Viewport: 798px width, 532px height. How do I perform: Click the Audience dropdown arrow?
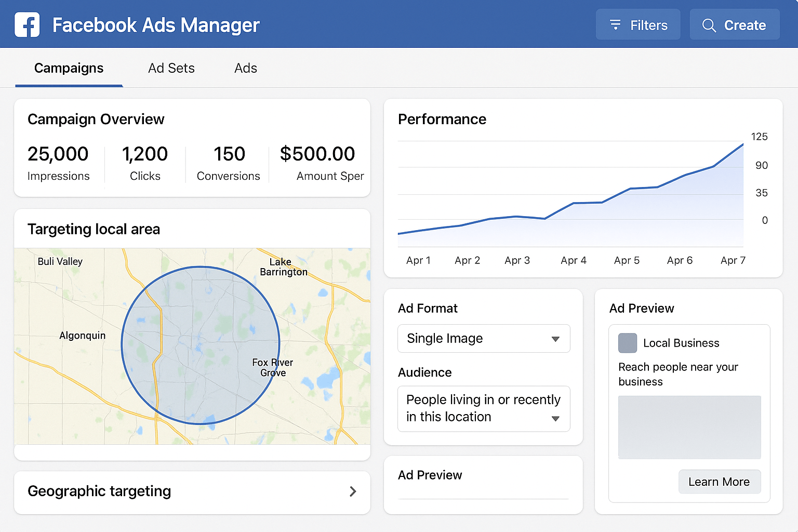[555, 418]
